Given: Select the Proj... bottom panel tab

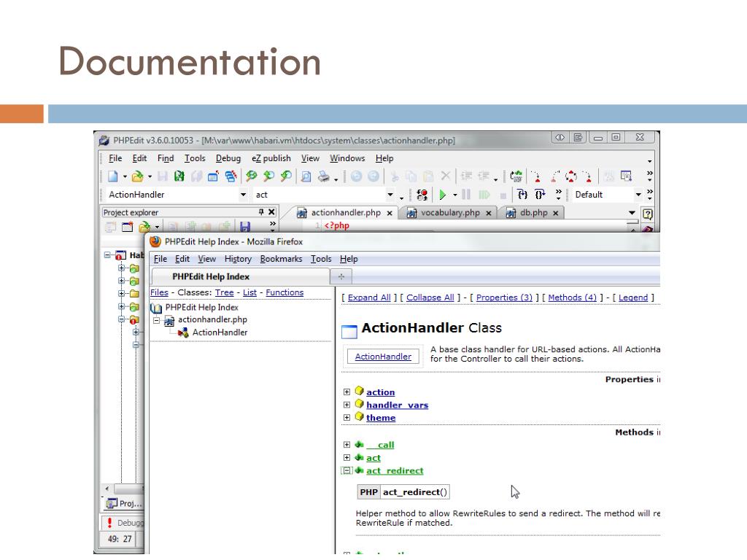Looking at the screenshot, I should point(124,503).
